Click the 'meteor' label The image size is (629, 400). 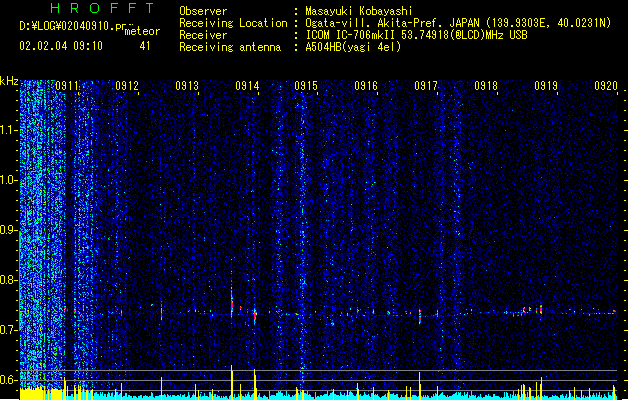click(142, 31)
